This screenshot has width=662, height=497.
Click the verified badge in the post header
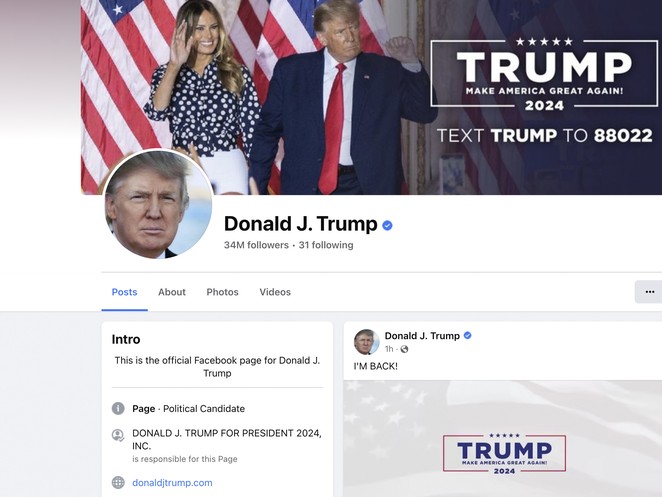tap(467, 335)
